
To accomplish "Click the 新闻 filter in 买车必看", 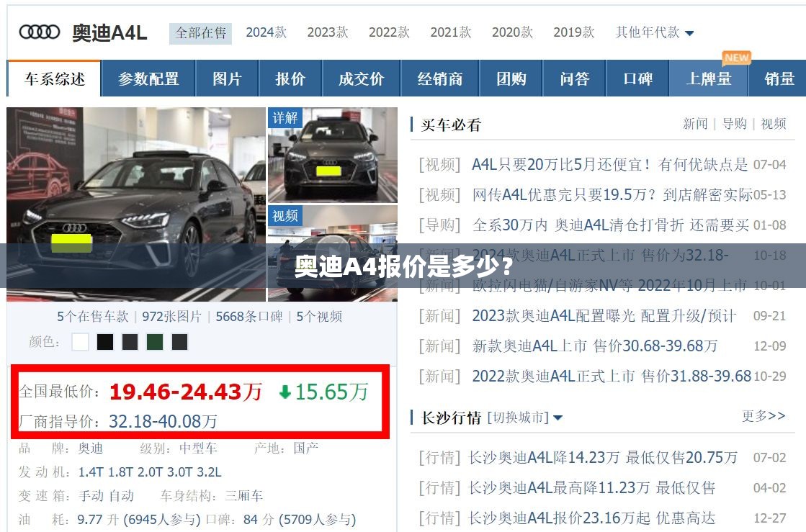I will (x=696, y=124).
